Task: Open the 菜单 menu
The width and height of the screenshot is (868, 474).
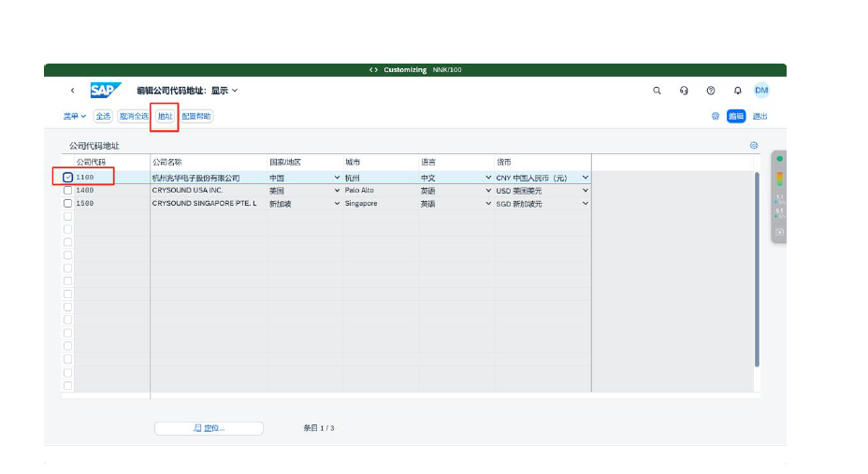Action: pos(75,117)
